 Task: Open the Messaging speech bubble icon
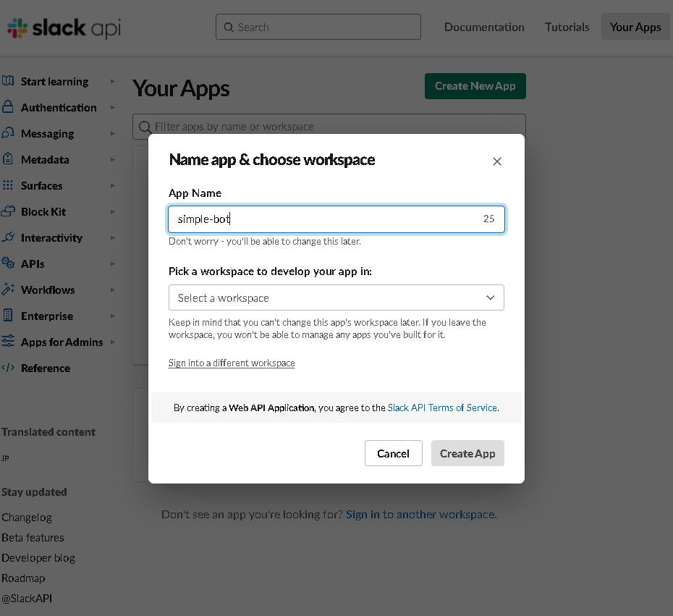pyautogui.click(x=9, y=133)
